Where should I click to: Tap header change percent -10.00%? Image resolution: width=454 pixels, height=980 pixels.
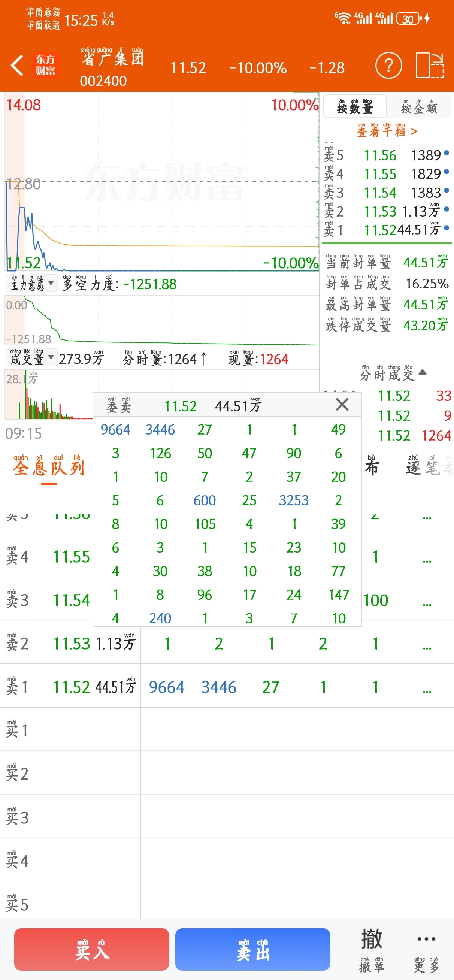point(258,68)
